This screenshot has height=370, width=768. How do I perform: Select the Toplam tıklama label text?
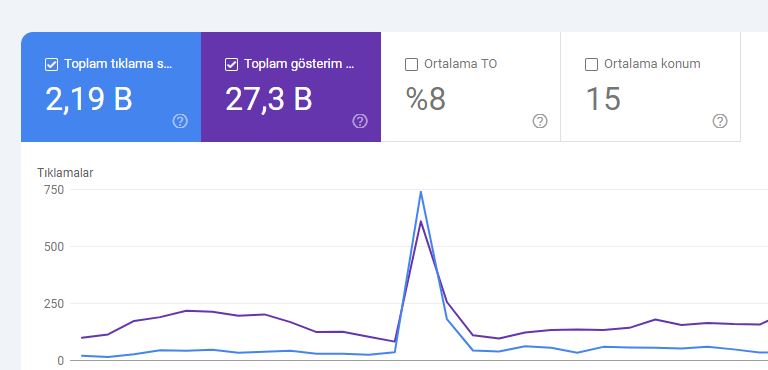pyautogui.click(x=118, y=64)
